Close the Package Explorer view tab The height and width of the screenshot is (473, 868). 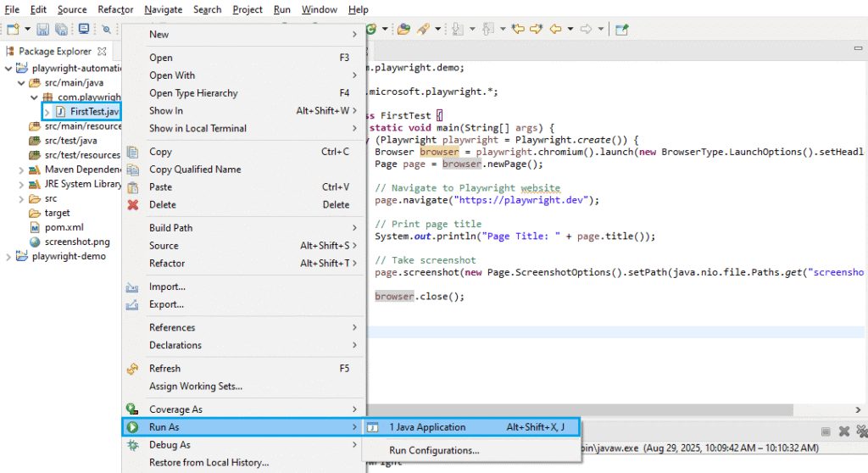click(102, 51)
